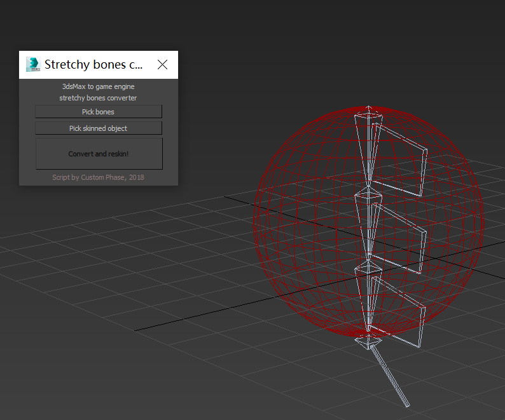The width and height of the screenshot is (505, 420).
Task: Select the thin bone below the sphere
Action: (390, 376)
